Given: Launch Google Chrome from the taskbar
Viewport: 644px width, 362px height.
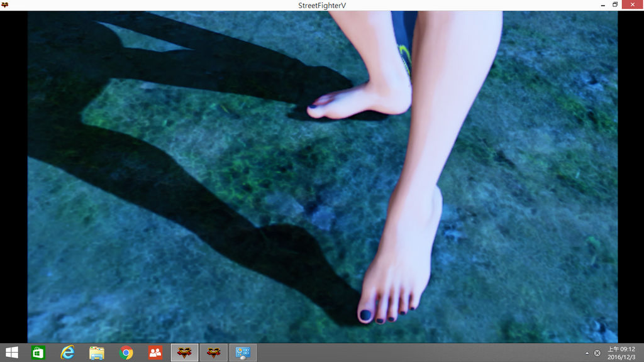Looking at the screenshot, I should [x=126, y=353].
